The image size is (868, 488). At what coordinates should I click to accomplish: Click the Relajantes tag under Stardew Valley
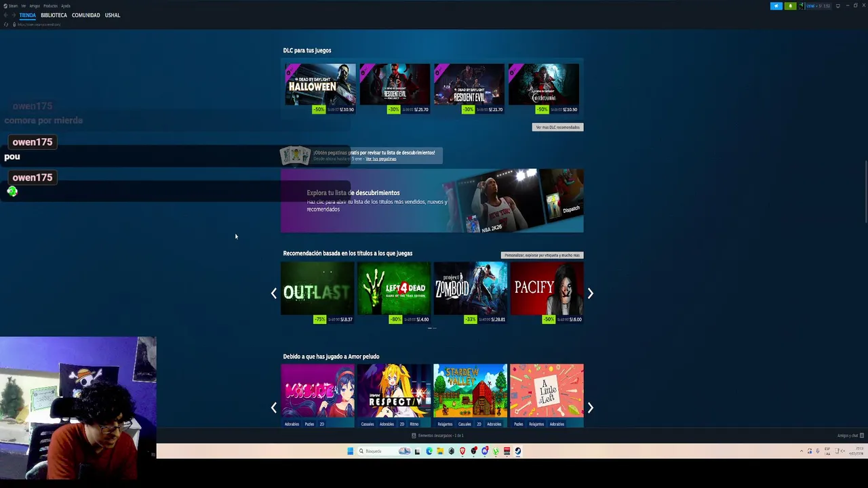(x=445, y=424)
